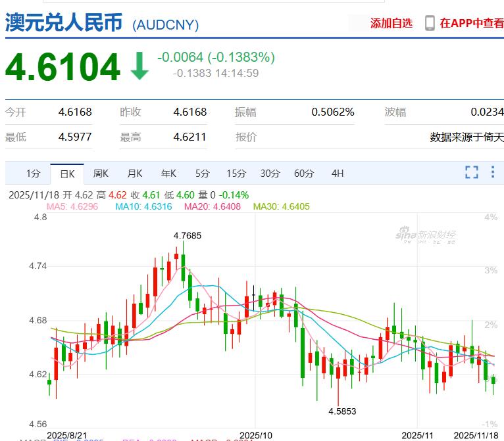Toggle the MA30 moving average legend
This screenshot has height=441, width=504.
[x=281, y=206]
